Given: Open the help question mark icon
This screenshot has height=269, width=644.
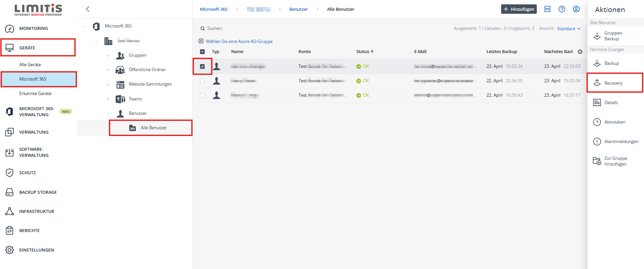Looking at the screenshot, I should [562, 9].
